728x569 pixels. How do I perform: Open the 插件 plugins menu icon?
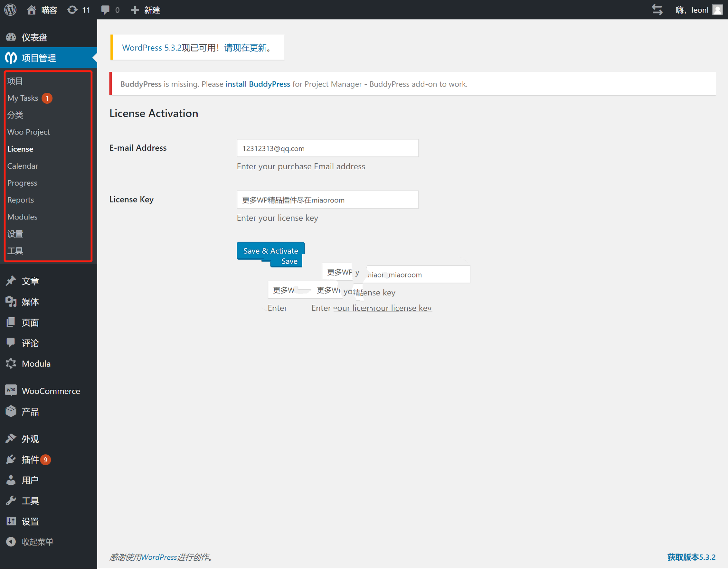point(11,459)
